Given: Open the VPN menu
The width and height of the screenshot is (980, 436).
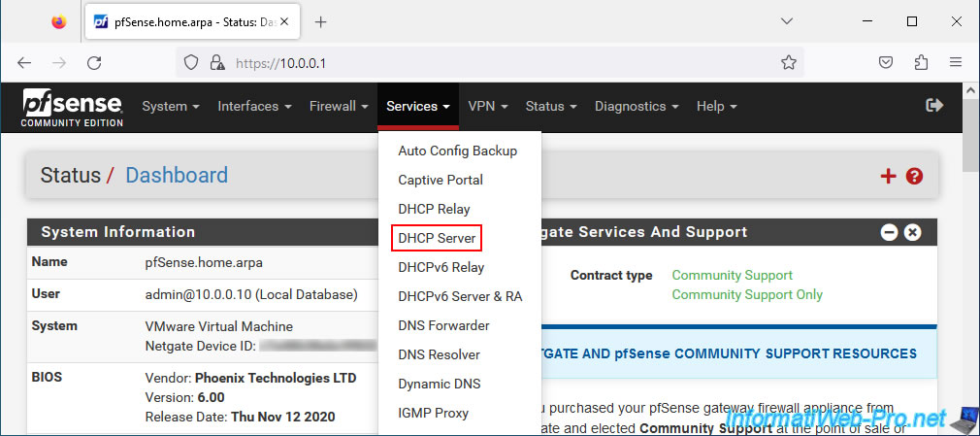Looking at the screenshot, I should coord(487,107).
